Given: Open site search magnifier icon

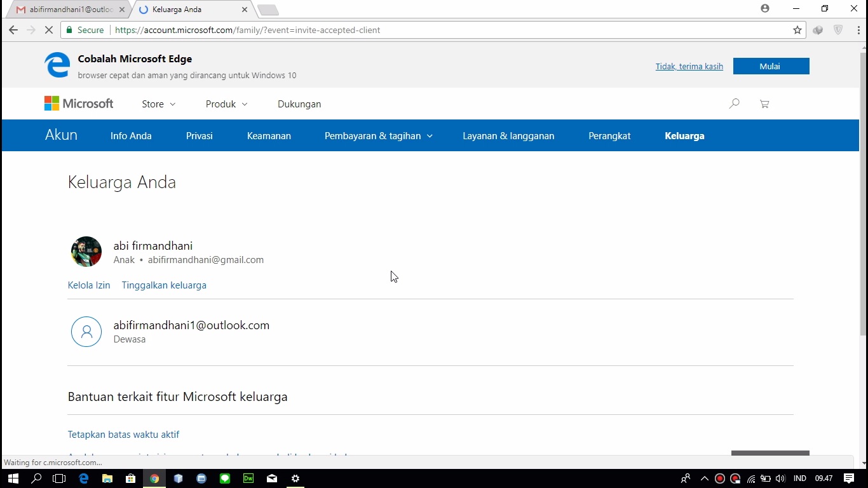Looking at the screenshot, I should (x=735, y=104).
